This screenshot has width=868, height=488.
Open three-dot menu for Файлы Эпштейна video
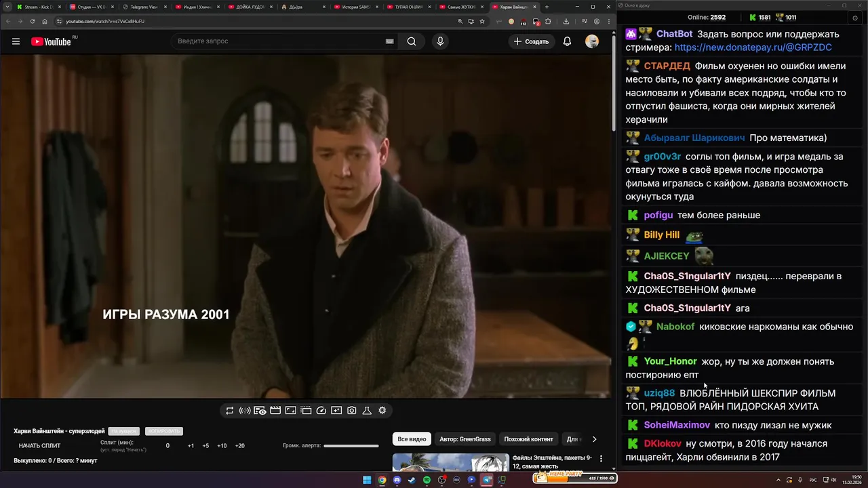coord(600,459)
